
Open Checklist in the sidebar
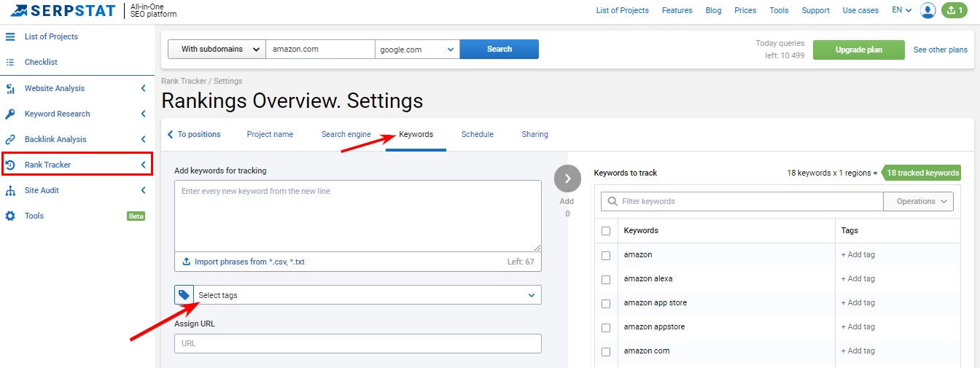(x=41, y=62)
